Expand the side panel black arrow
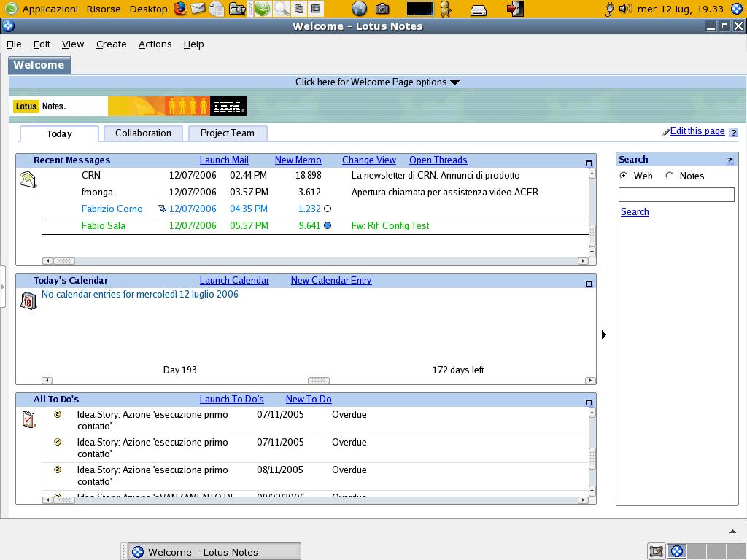This screenshot has width=747, height=560. tap(604, 334)
